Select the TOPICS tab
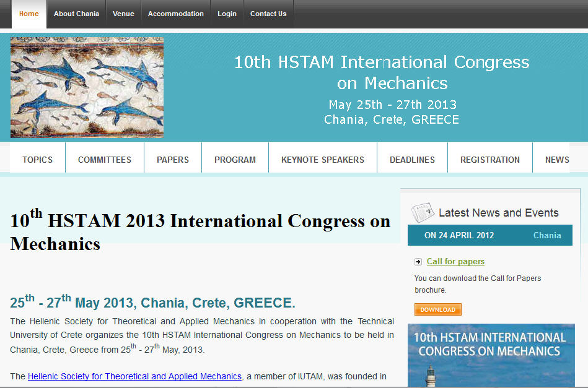The width and height of the screenshot is (588, 388). pos(38,160)
